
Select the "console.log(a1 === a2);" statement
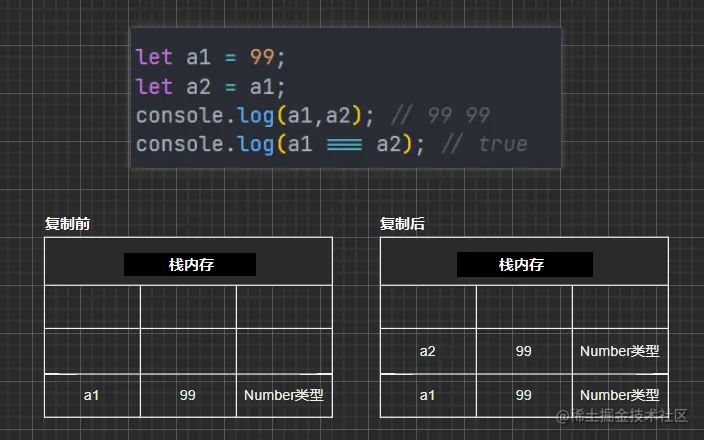280,145
